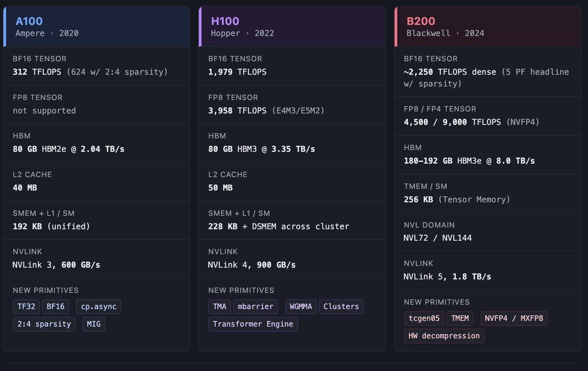Screen dimensions: 588x371
Task: Click the TF32 tag in A100 card
Action: [26, 307]
